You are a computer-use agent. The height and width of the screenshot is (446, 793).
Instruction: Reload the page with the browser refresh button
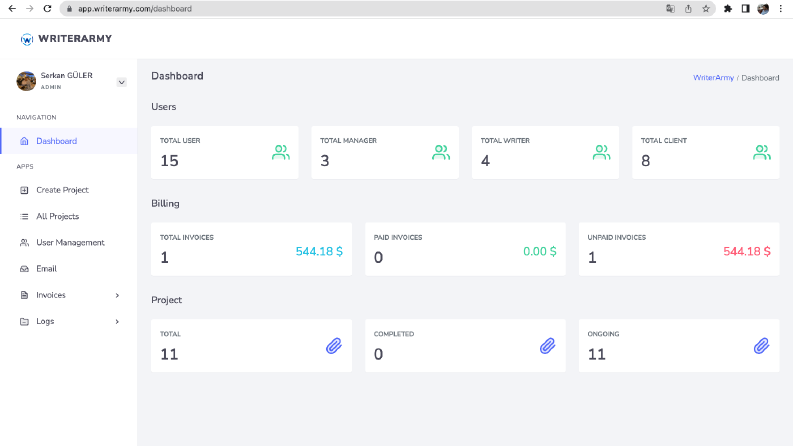pyautogui.click(x=47, y=9)
